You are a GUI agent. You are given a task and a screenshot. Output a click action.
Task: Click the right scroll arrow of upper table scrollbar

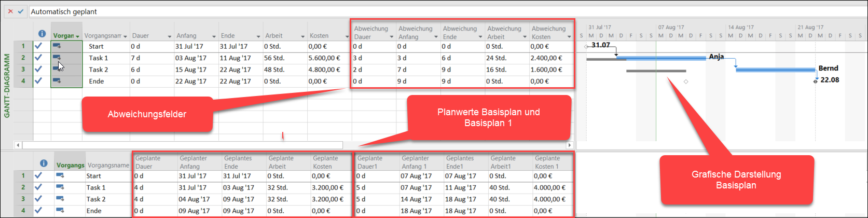pos(570,145)
